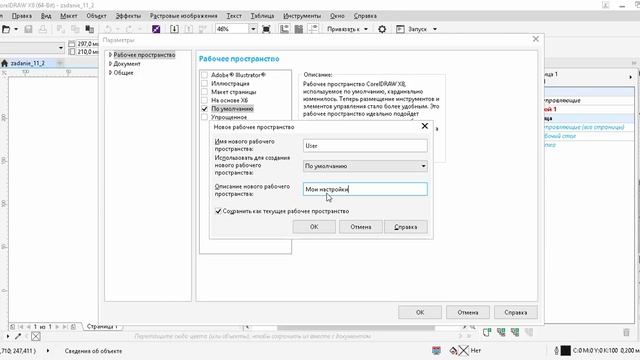Toggle the show grid icon

click(299, 29)
